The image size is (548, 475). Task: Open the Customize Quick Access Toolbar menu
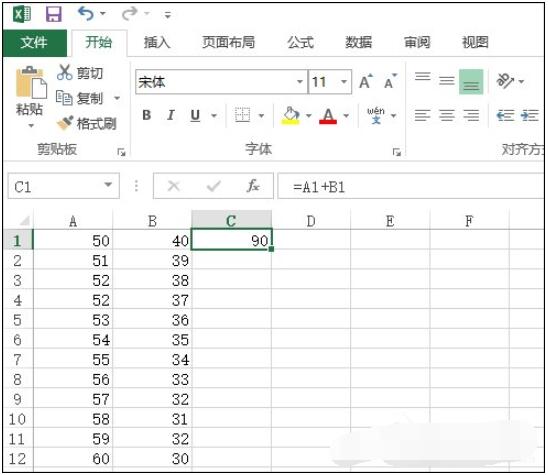[168, 15]
